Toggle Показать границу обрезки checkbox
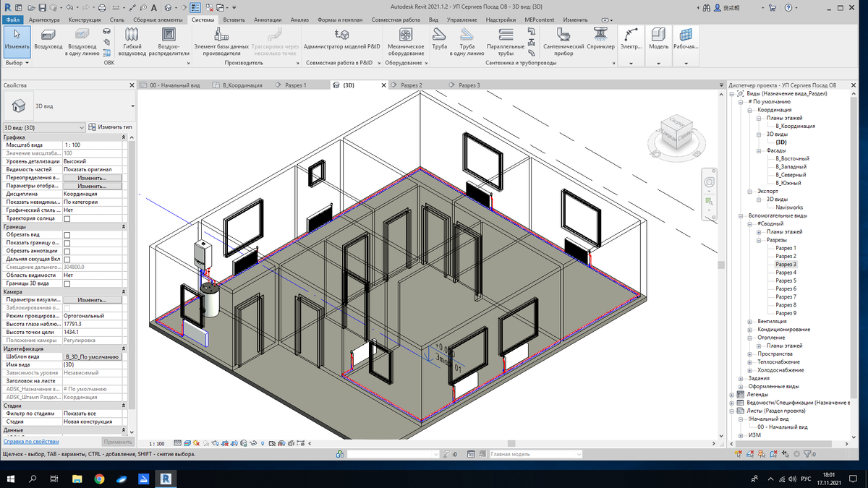 point(67,243)
